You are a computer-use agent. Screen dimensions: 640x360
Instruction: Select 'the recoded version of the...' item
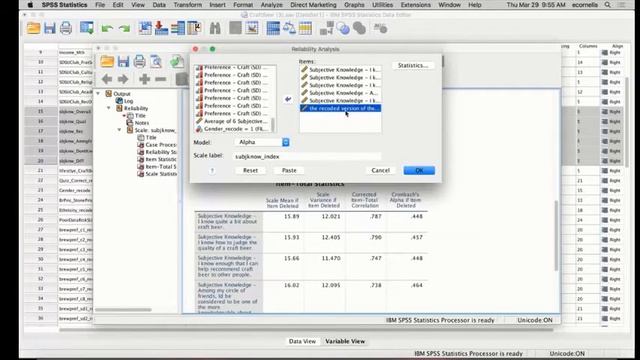coord(340,108)
